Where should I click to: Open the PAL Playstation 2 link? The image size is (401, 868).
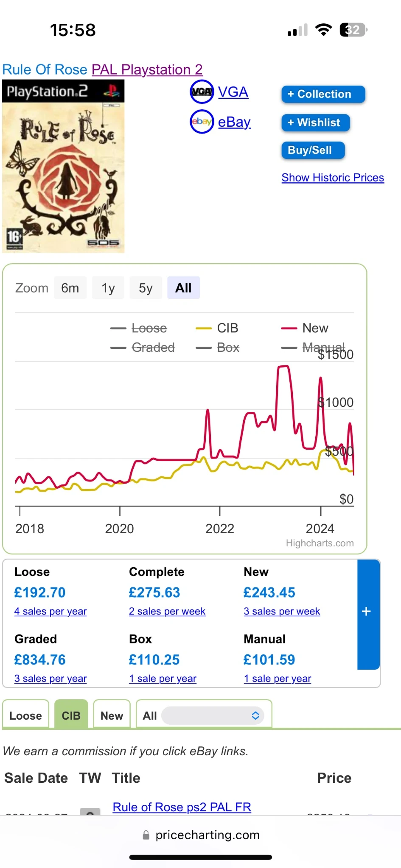147,70
